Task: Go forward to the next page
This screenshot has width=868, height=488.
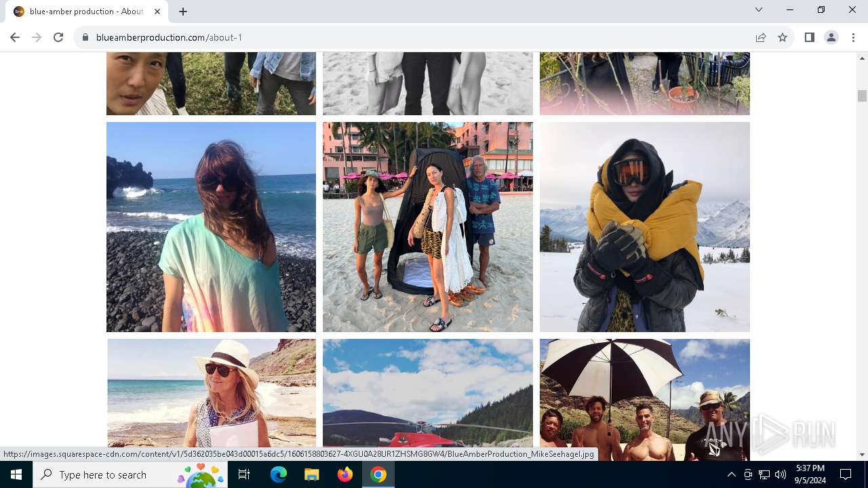Action: (x=37, y=37)
